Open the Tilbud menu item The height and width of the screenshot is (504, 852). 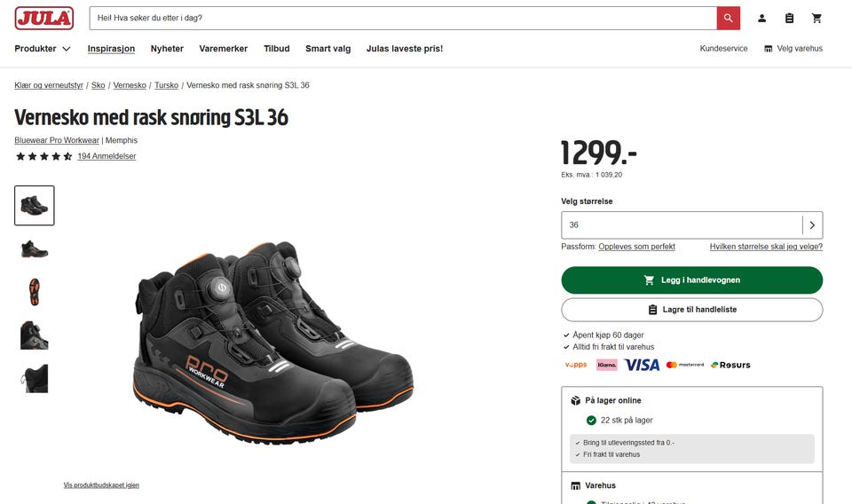click(x=277, y=49)
